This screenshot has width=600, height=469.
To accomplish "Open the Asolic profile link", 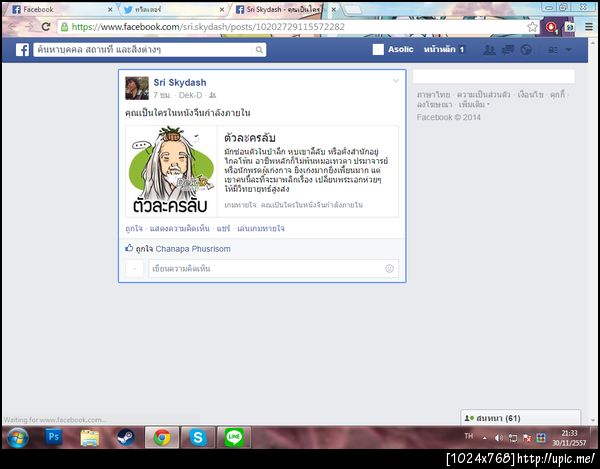I will pos(401,49).
